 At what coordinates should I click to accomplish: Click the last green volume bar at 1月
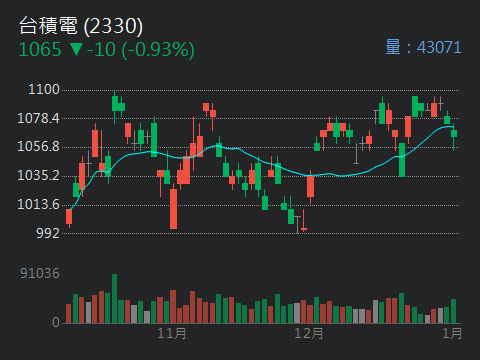pos(453,311)
